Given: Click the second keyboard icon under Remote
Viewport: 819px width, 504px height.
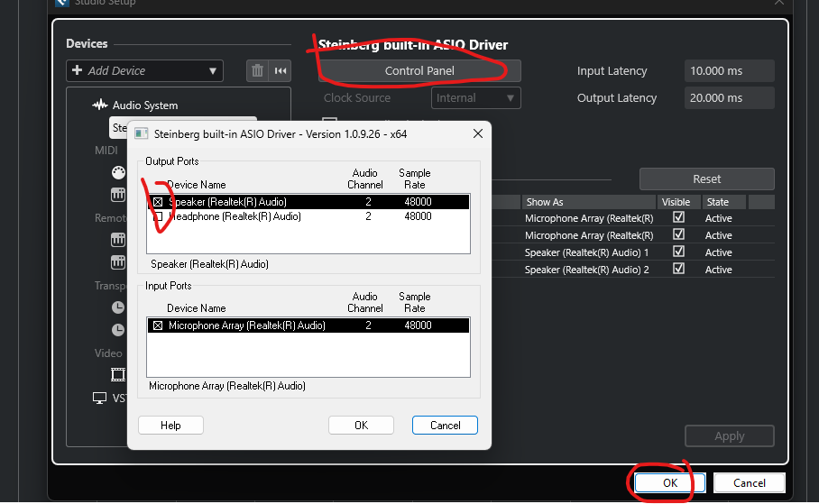Looking at the screenshot, I should tap(118, 262).
